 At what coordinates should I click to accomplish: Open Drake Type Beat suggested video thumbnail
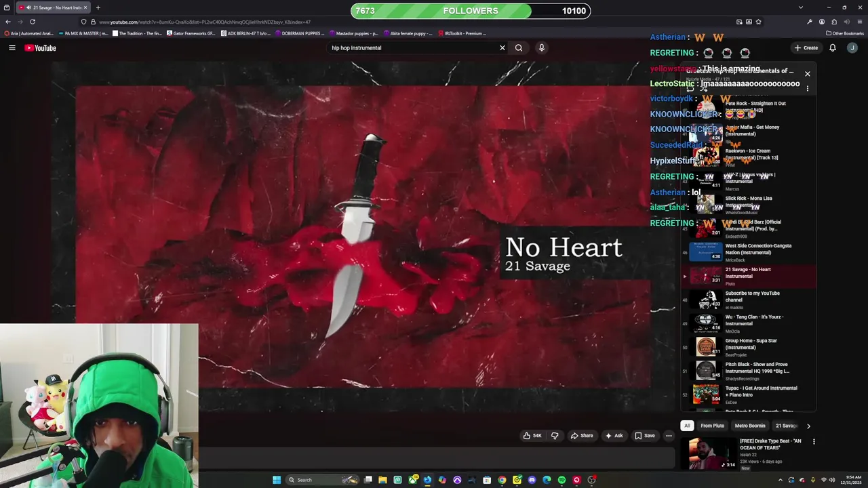click(713, 453)
